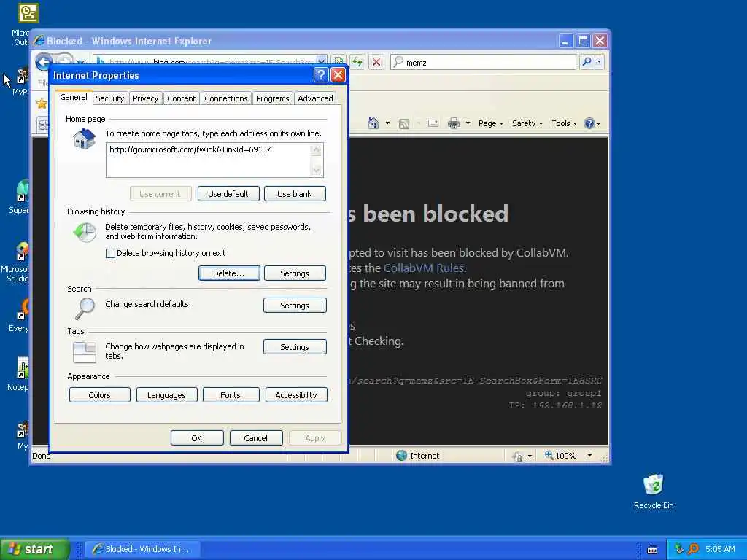Click the protected mode status icon

pos(517,456)
